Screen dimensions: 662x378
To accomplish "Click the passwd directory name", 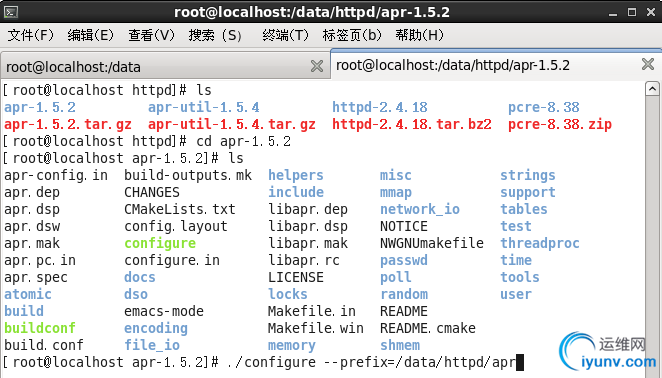I will (404, 260).
